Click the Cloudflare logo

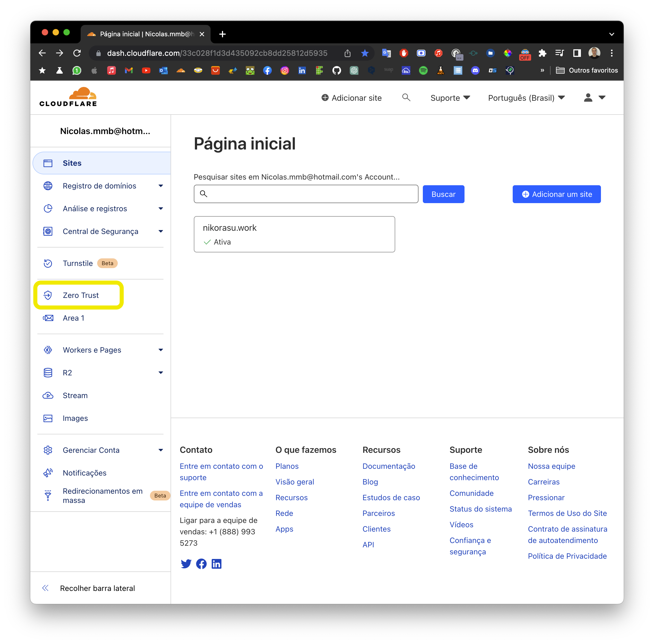(x=68, y=97)
